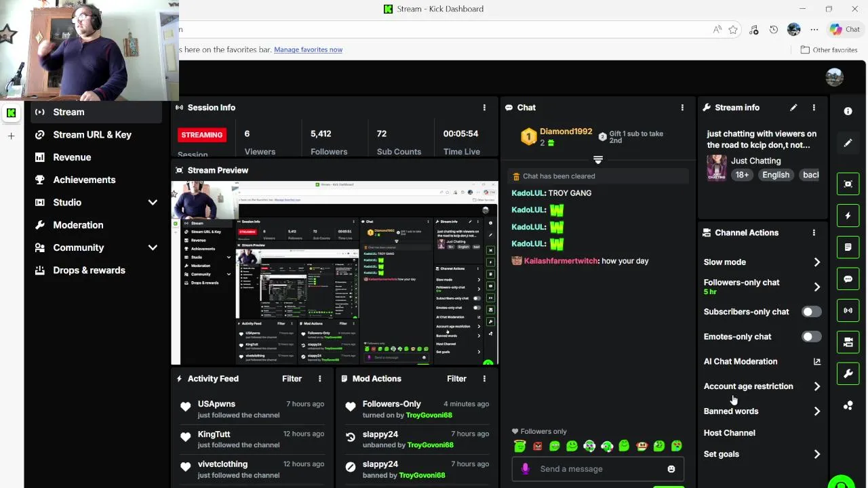Open the emoji picker in message box

671,469
